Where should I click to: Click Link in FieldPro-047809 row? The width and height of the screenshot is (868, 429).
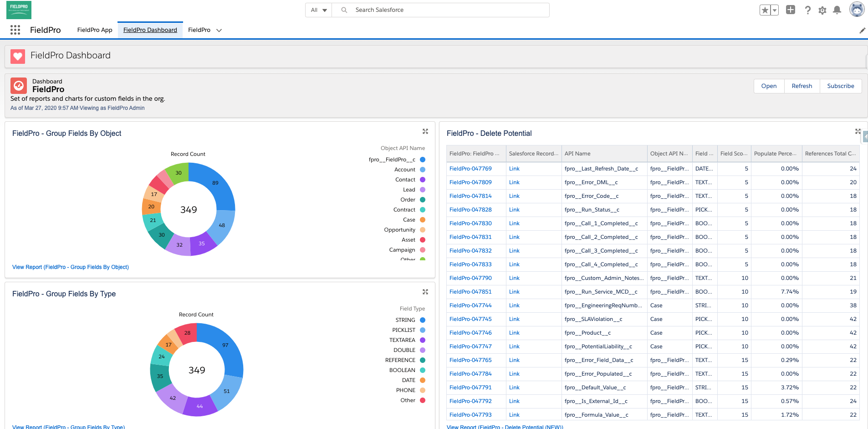click(x=514, y=182)
